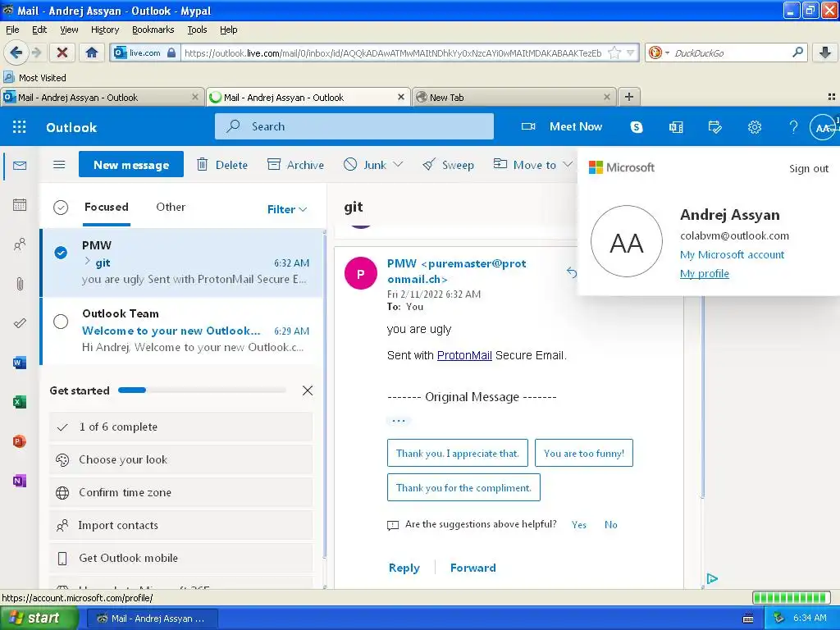840x630 pixels.
Task: Switch to the New Tab browser tab
Action: pyautogui.click(x=514, y=97)
